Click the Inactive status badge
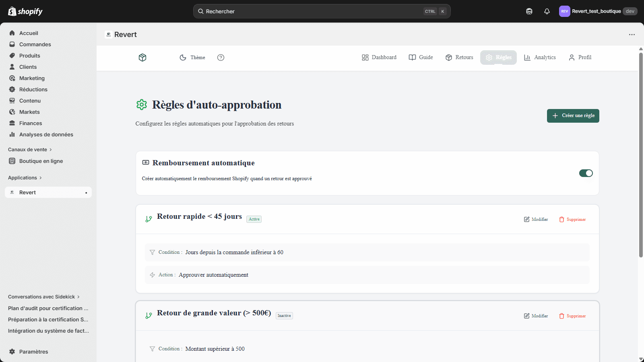The width and height of the screenshot is (644, 362). pyautogui.click(x=284, y=316)
